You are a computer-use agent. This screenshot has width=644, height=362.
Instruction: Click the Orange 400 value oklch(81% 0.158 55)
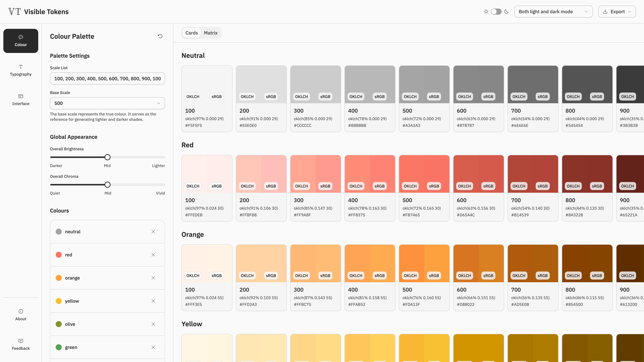367,297
